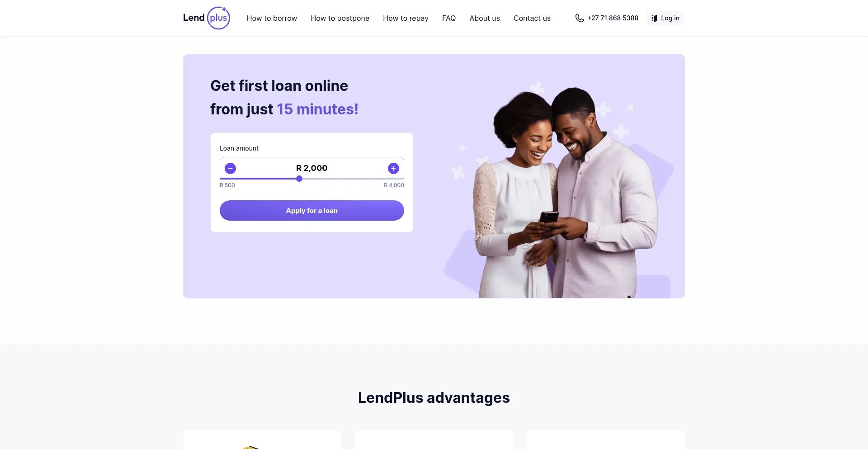Call the +27 71 868 5388 number
Viewport: 868px width, 449px height.
click(x=613, y=18)
